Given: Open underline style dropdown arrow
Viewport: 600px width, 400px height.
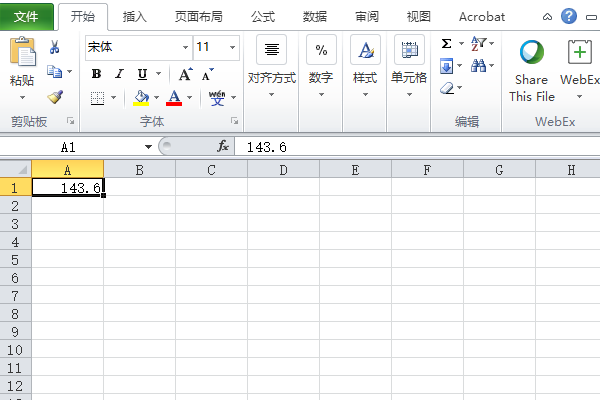Looking at the screenshot, I should pos(158,73).
